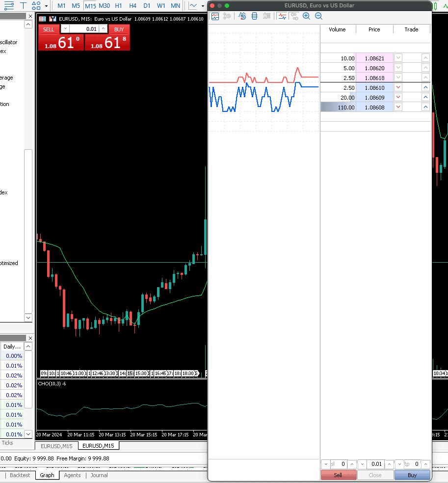Enable the D1 timeframe
This screenshot has height=483, width=448.
click(x=147, y=5)
